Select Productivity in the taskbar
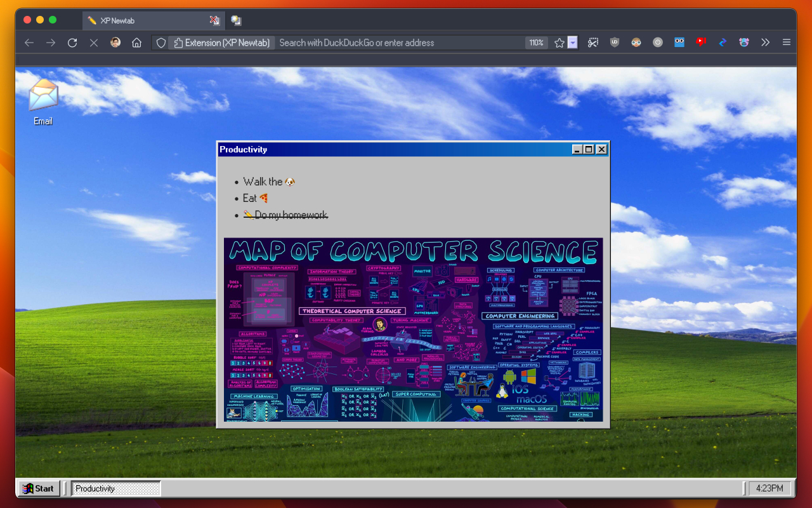This screenshot has width=812, height=508. [115, 488]
